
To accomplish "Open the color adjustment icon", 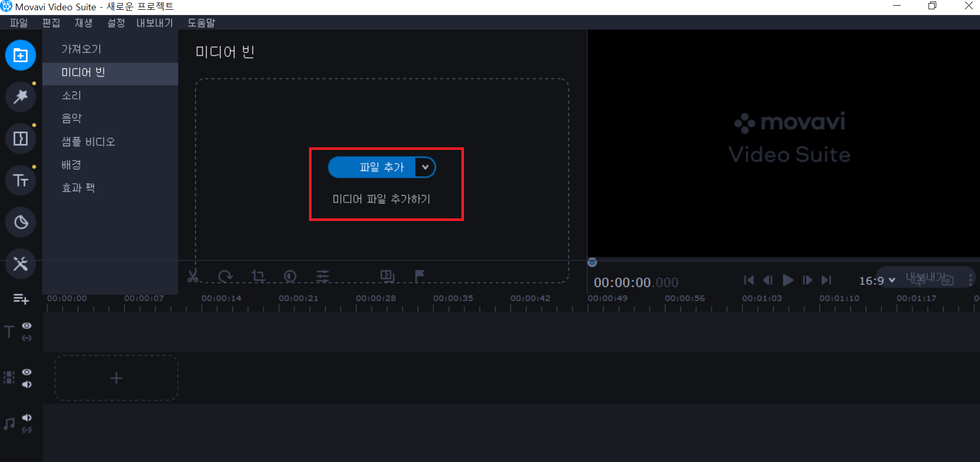I will [x=290, y=276].
